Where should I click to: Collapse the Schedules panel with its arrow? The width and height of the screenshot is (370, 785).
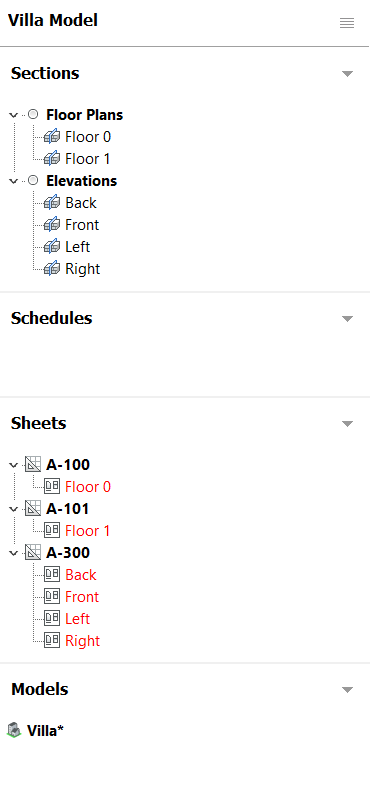(x=347, y=318)
